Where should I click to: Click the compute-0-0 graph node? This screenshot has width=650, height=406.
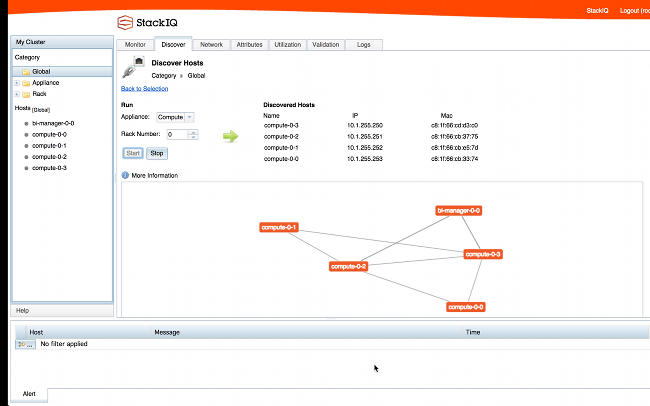[x=466, y=307]
